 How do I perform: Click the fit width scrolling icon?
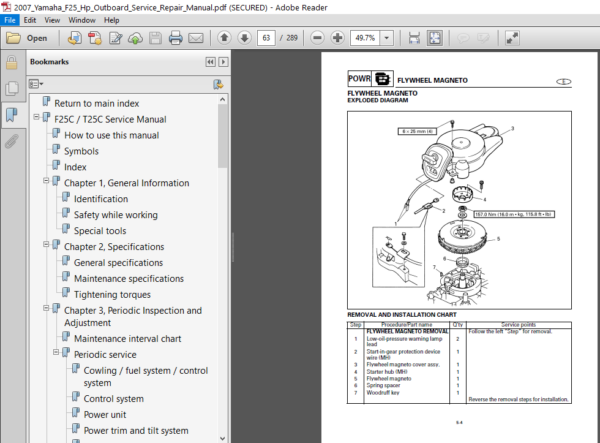click(414, 38)
